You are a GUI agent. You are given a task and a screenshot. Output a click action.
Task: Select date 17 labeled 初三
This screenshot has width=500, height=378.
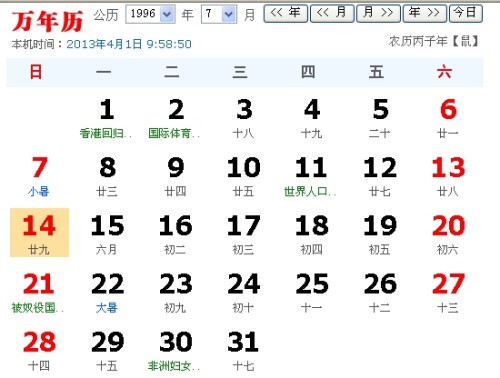[244, 235]
